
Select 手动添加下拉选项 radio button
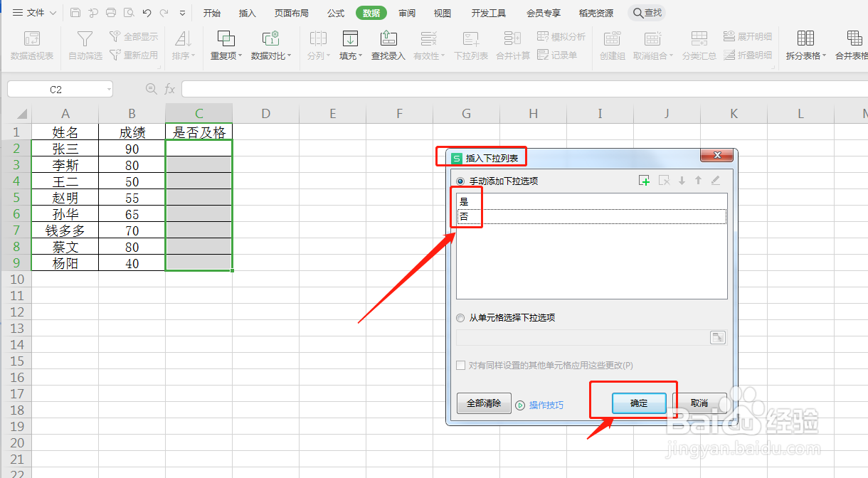pyautogui.click(x=460, y=181)
